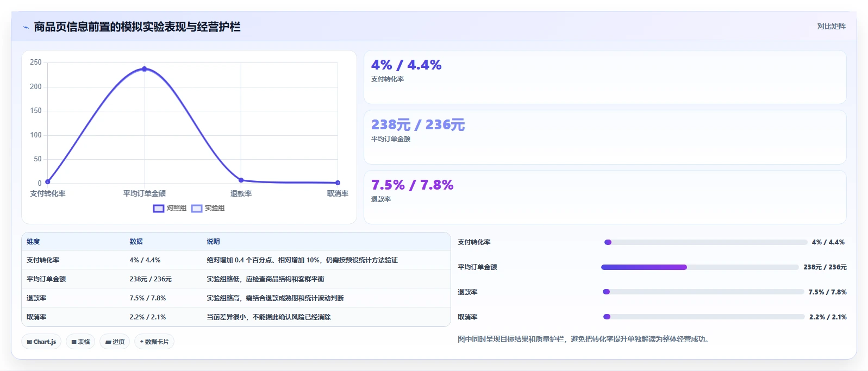
Task: Select the 支付转化率 table row cell
Action: (x=43, y=260)
